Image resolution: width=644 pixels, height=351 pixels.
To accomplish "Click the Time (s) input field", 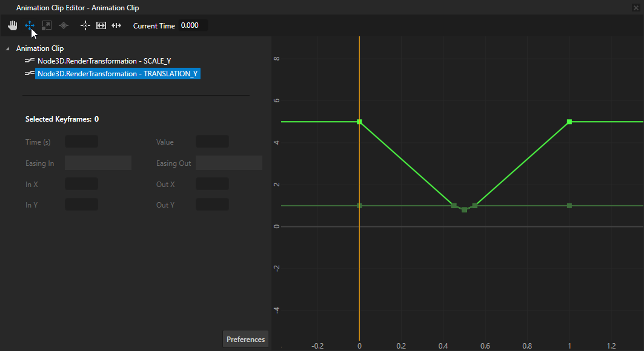I will pos(81,142).
